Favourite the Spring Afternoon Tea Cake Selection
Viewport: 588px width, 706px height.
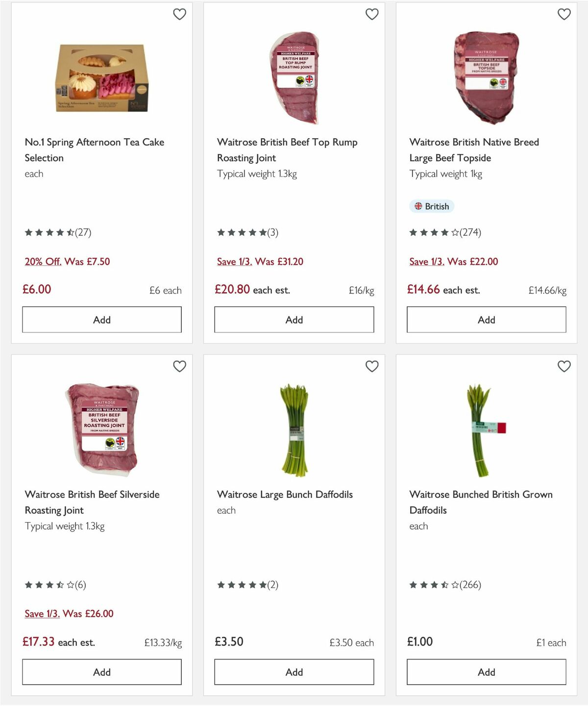pos(179,15)
